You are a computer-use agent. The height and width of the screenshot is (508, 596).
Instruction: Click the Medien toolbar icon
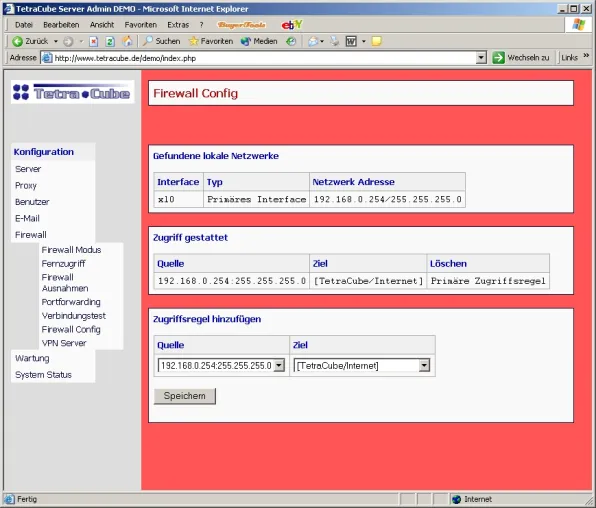click(259, 41)
